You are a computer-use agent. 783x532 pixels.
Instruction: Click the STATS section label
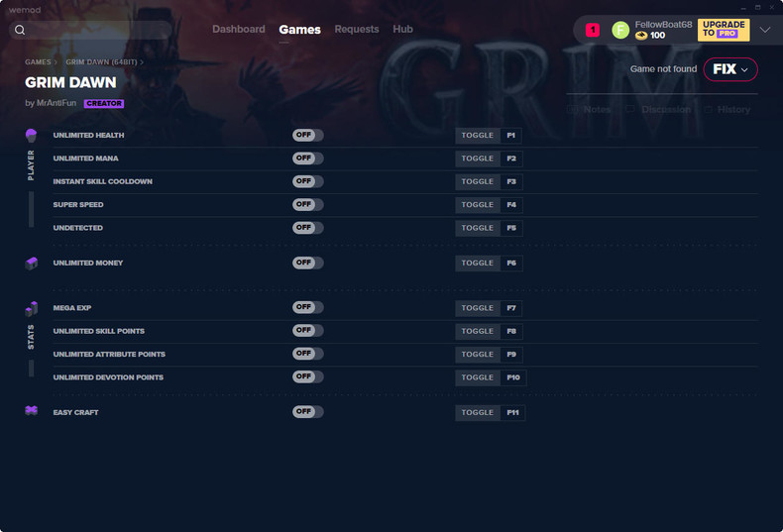point(31,338)
